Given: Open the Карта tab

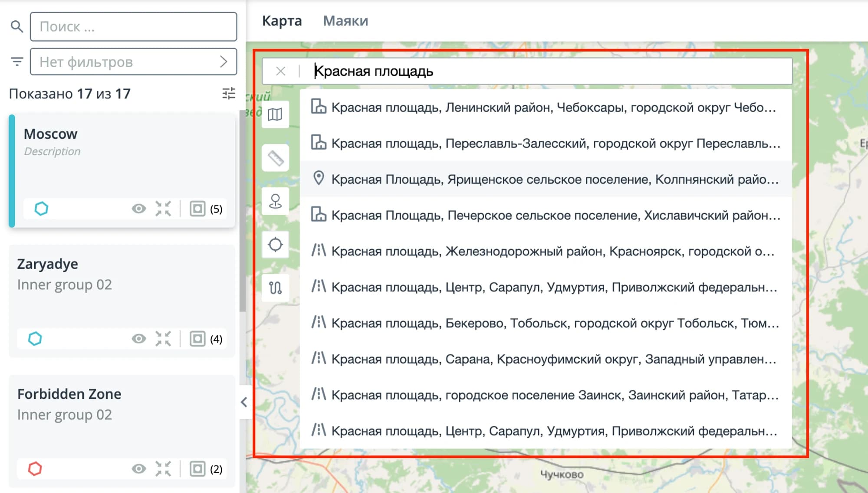Looking at the screenshot, I should point(282,20).
